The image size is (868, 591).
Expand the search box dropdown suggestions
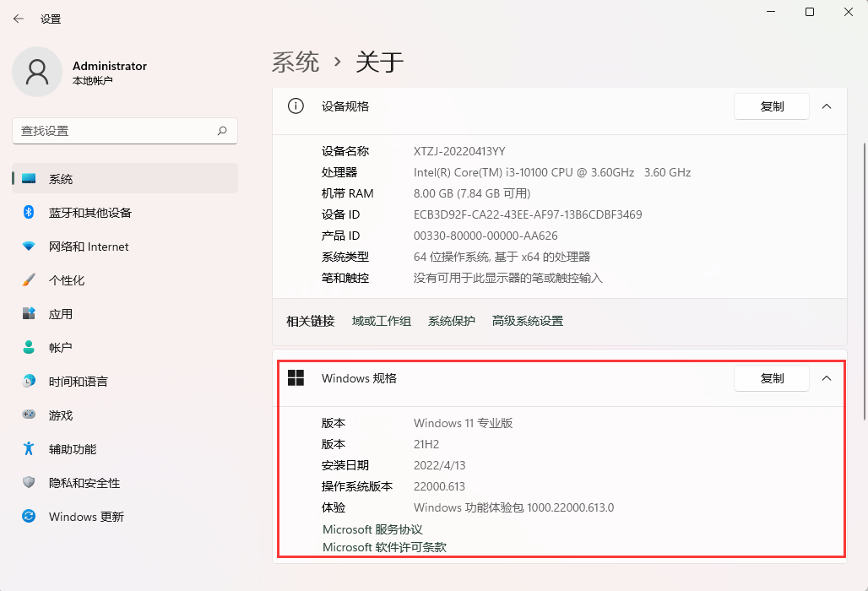(221, 131)
